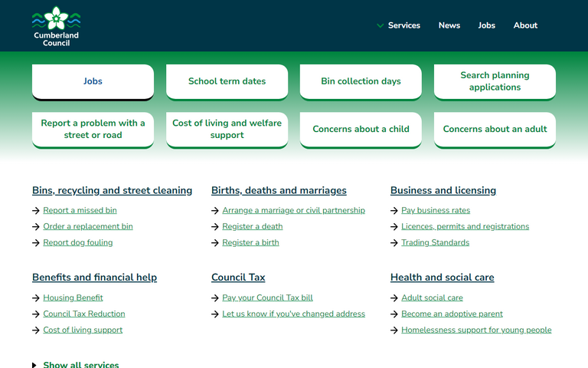Open the News menu item

[449, 25]
